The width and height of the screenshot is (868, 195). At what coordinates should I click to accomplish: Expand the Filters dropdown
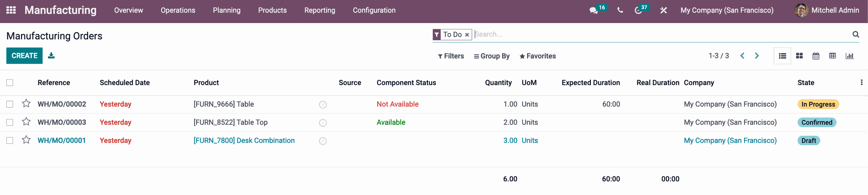451,56
